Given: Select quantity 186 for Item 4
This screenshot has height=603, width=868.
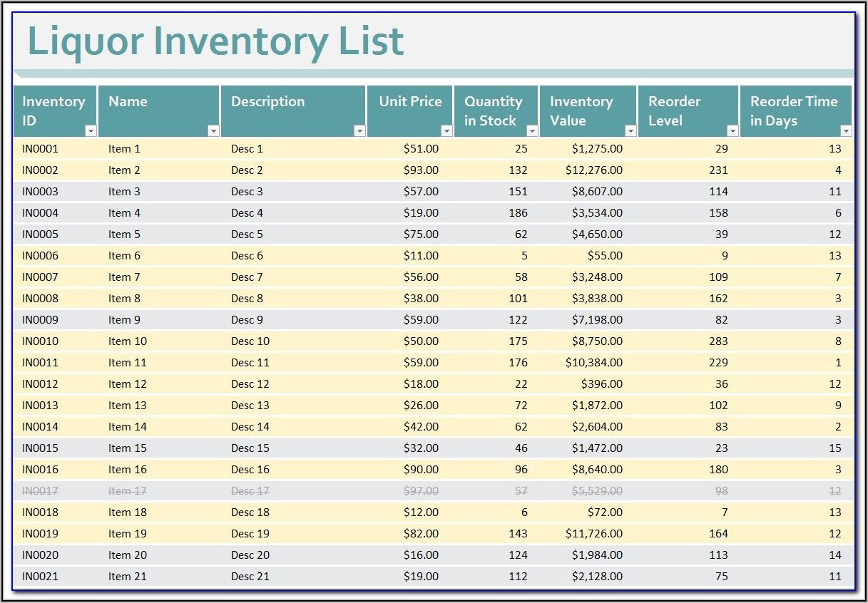Looking at the screenshot, I should click(x=518, y=213).
